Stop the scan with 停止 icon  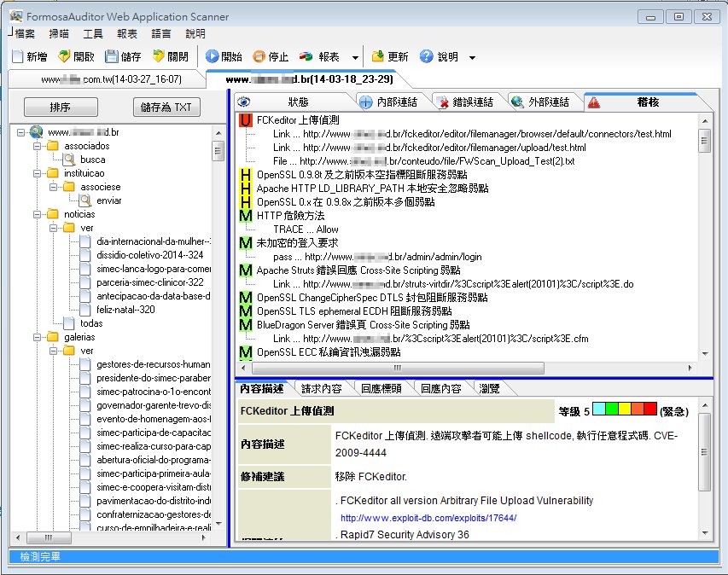(259, 57)
